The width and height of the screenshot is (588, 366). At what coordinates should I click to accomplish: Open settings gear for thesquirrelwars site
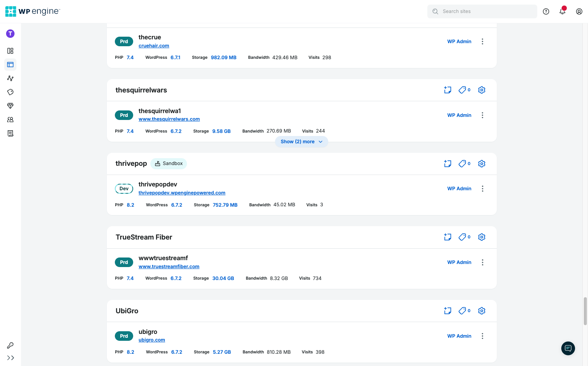482,90
